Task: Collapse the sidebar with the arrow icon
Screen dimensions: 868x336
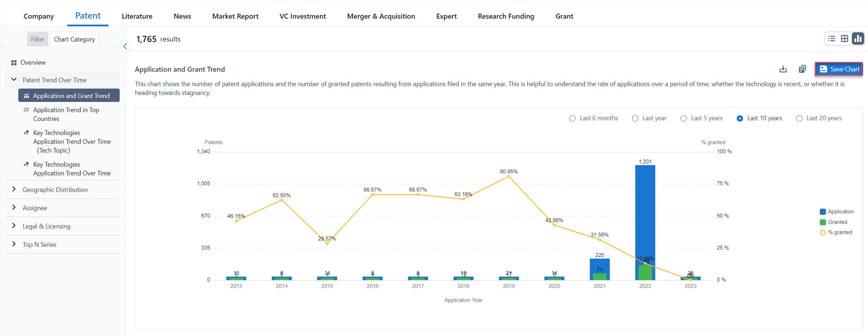Action: point(125,46)
